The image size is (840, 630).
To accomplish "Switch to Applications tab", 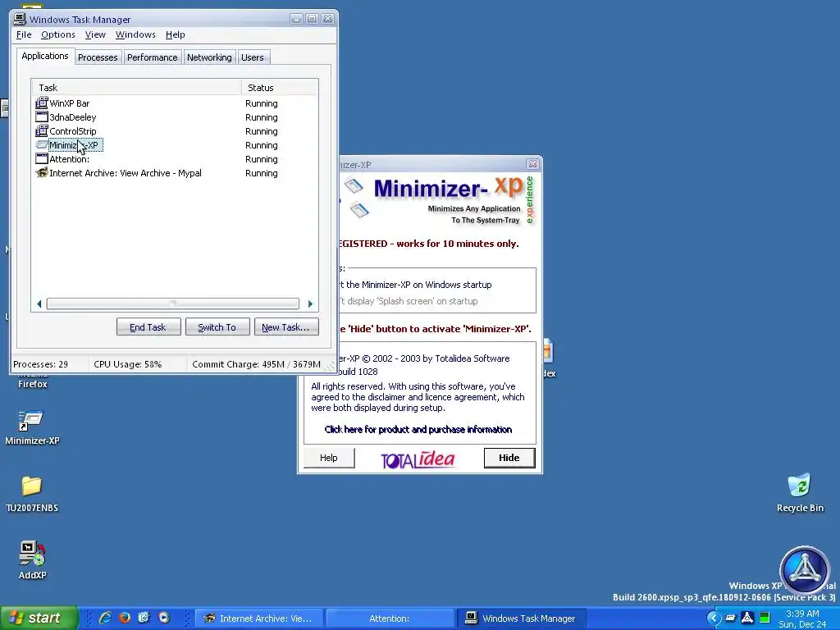I will [45, 56].
